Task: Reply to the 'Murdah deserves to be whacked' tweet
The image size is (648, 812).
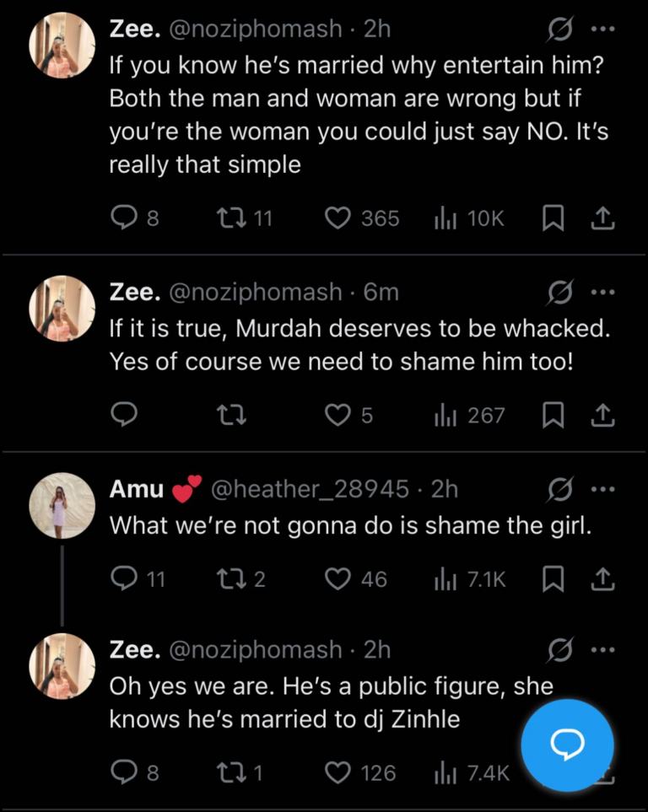Action: pyautogui.click(x=123, y=416)
